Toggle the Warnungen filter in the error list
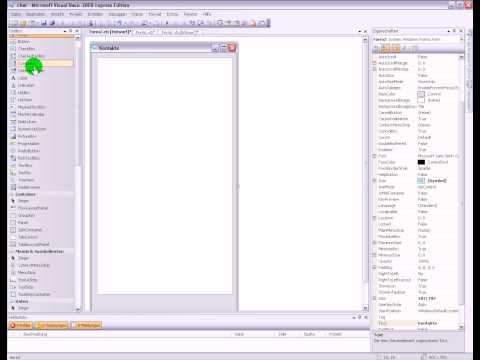The width and height of the screenshot is (480, 360). pos(52,325)
